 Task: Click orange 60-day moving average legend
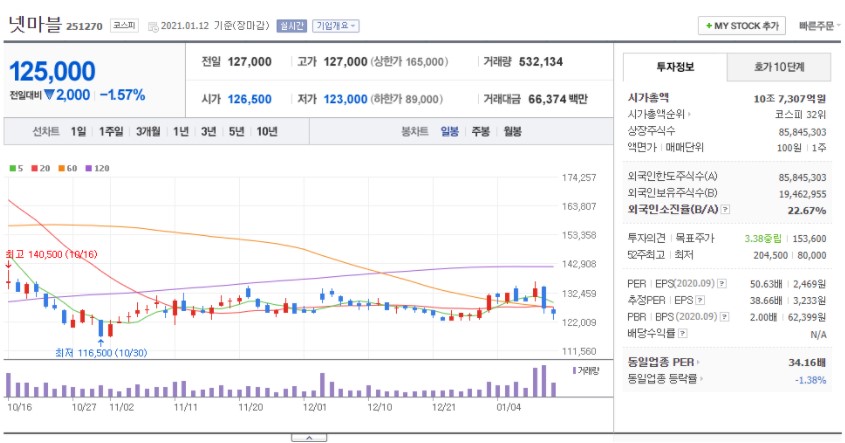68,168
